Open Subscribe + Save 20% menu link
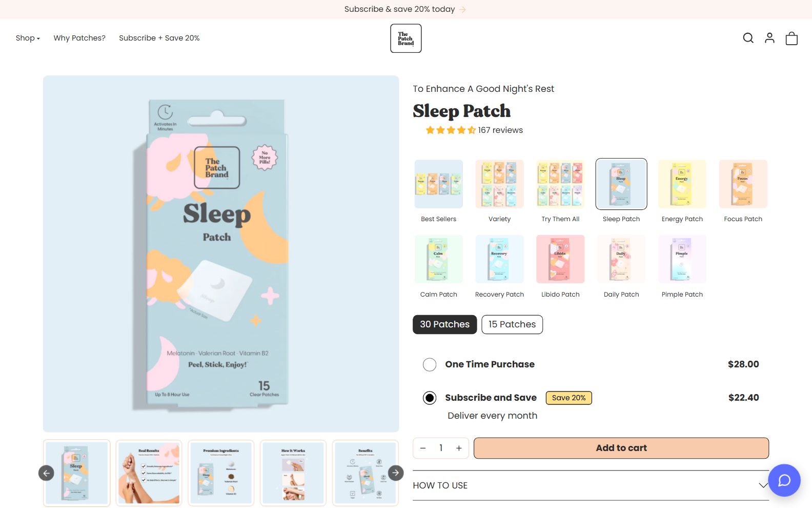This screenshot has width=812, height=508. pyautogui.click(x=159, y=38)
